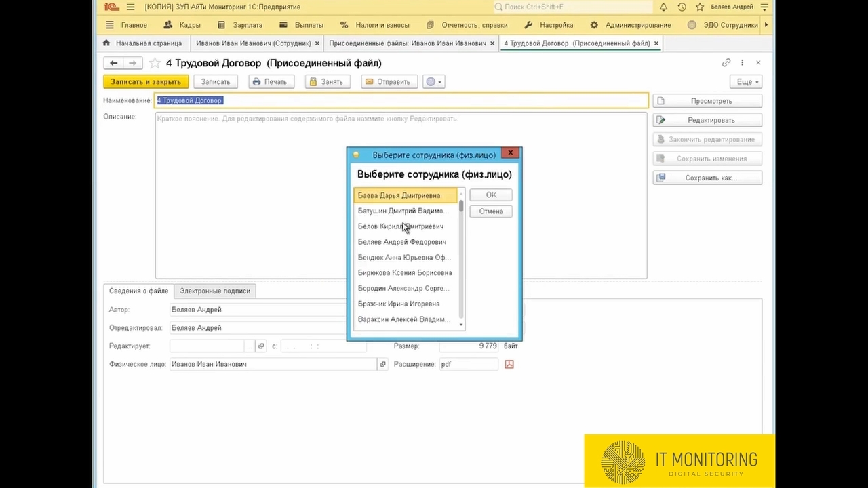The image size is (868, 488).
Task: Open favorites star in title bar
Action: point(699,7)
